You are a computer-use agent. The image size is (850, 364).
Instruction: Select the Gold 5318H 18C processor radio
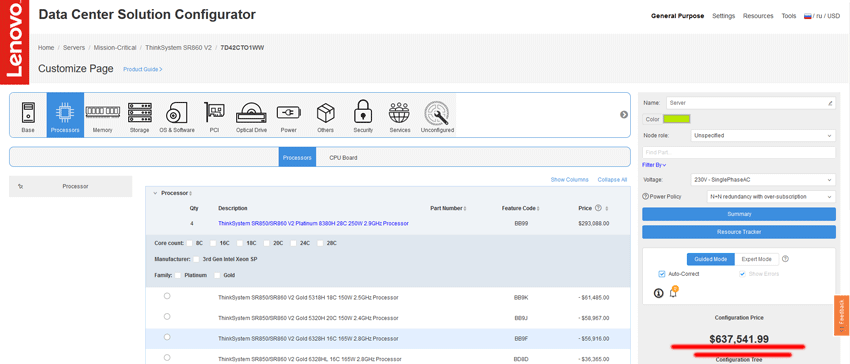(167, 296)
